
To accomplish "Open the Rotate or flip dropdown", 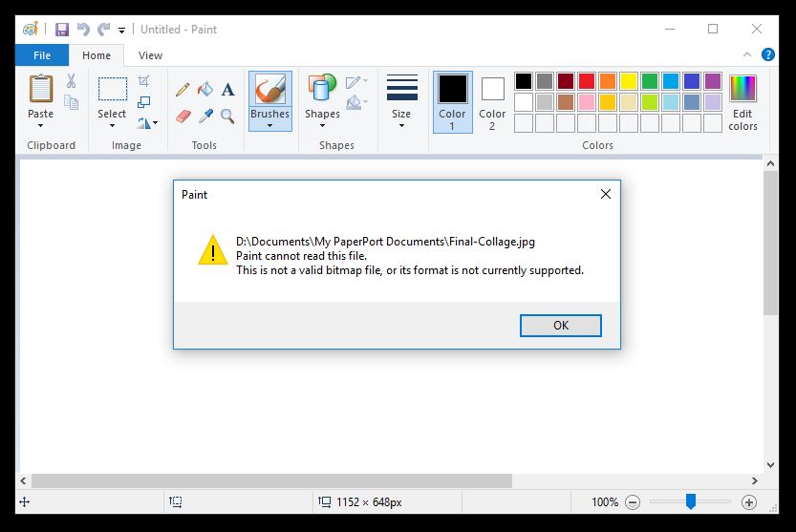I will (148, 123).
